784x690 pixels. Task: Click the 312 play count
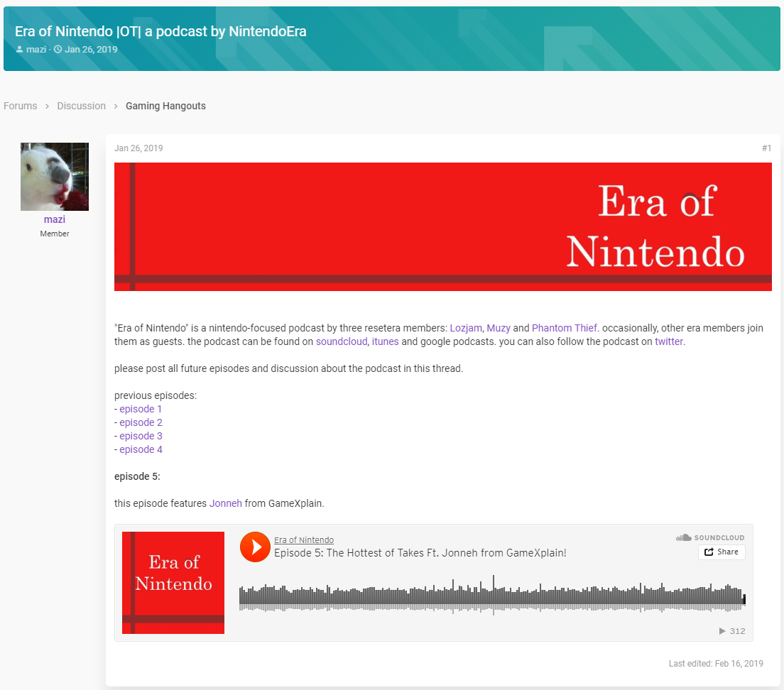[x=732, y=631]
